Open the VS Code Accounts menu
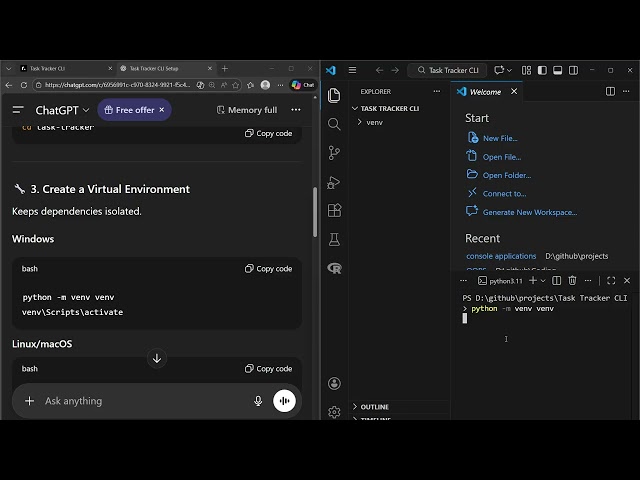The height and width of the screenshot is (480, 640). pos(334,383)
